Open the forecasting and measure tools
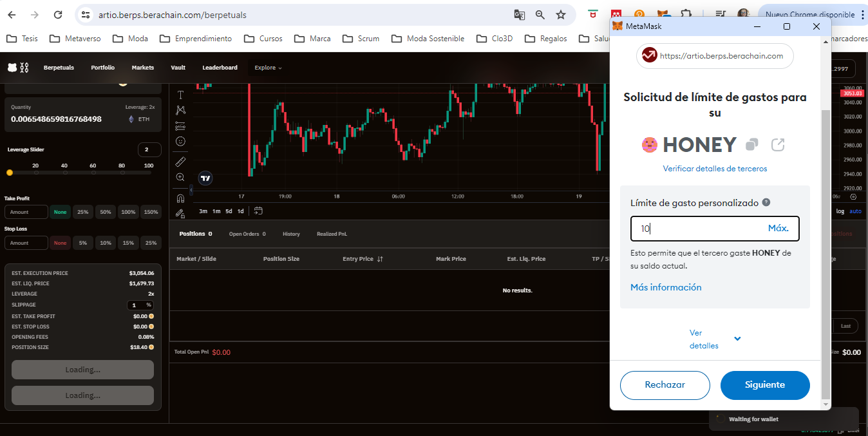The width and height of the screenshot is (868, 436). point(180,126)
